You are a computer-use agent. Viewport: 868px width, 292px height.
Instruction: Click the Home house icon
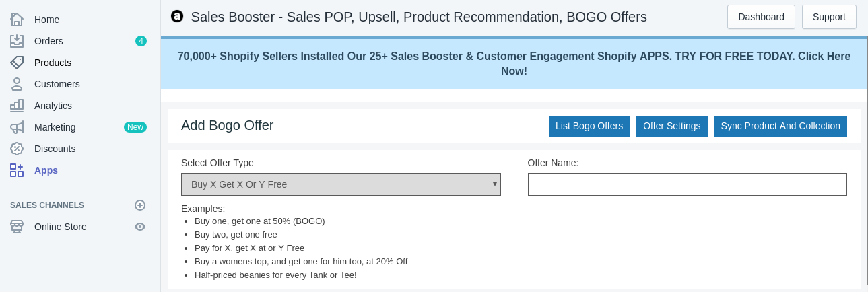coord(17,20)
